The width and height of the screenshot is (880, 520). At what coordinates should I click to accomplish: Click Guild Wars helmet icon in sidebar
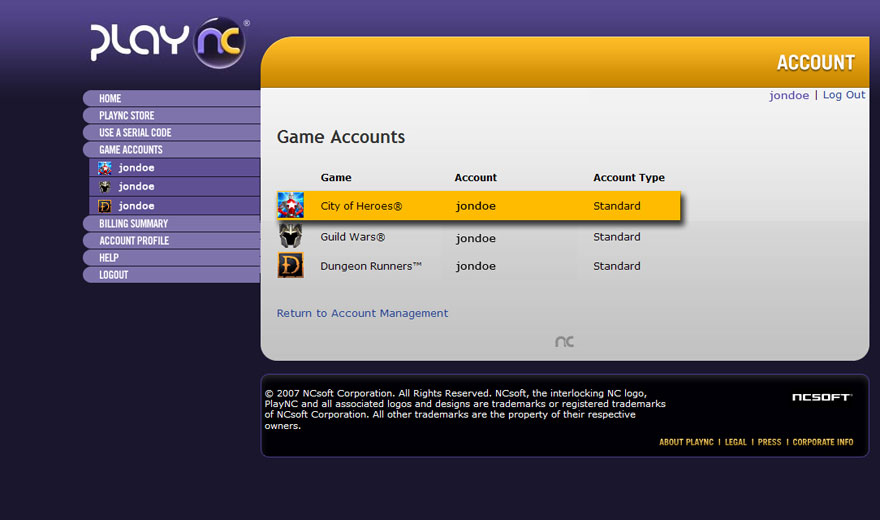tap(105, 186)
